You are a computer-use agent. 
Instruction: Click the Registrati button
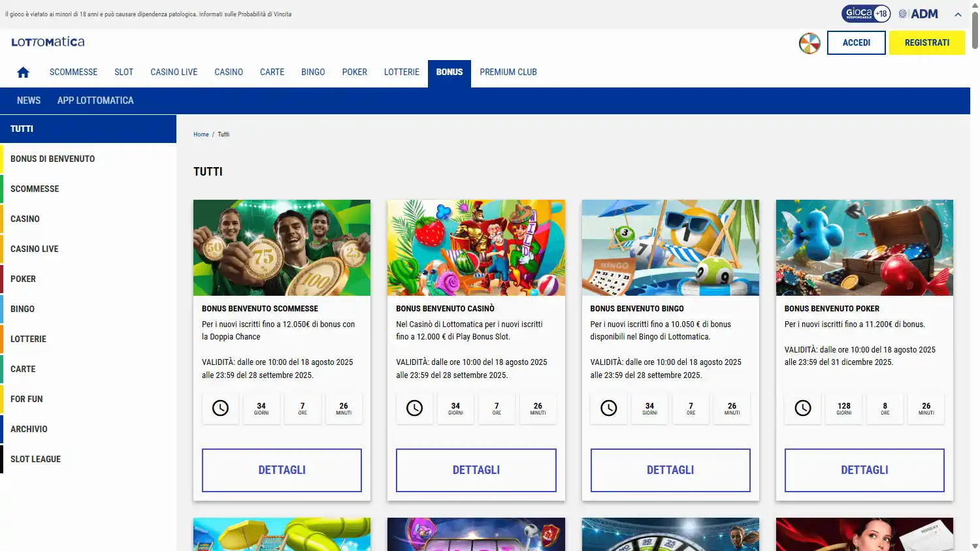(927, 43)
